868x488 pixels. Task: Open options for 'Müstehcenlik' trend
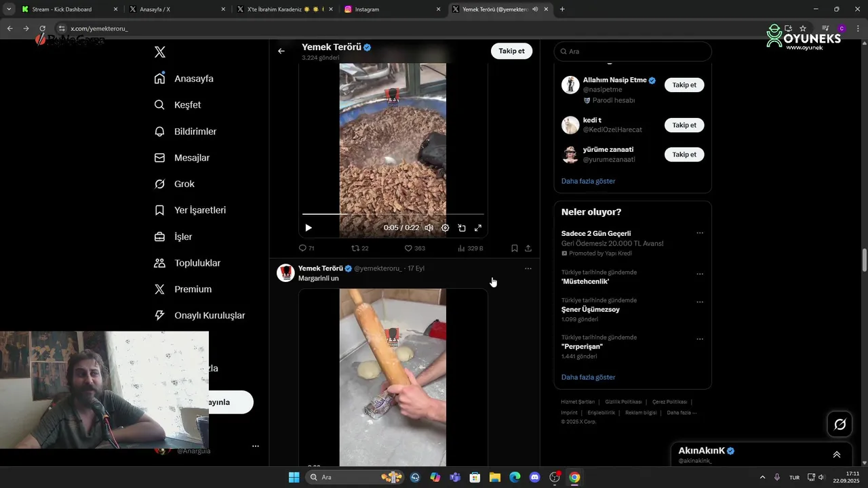point(700,274)
